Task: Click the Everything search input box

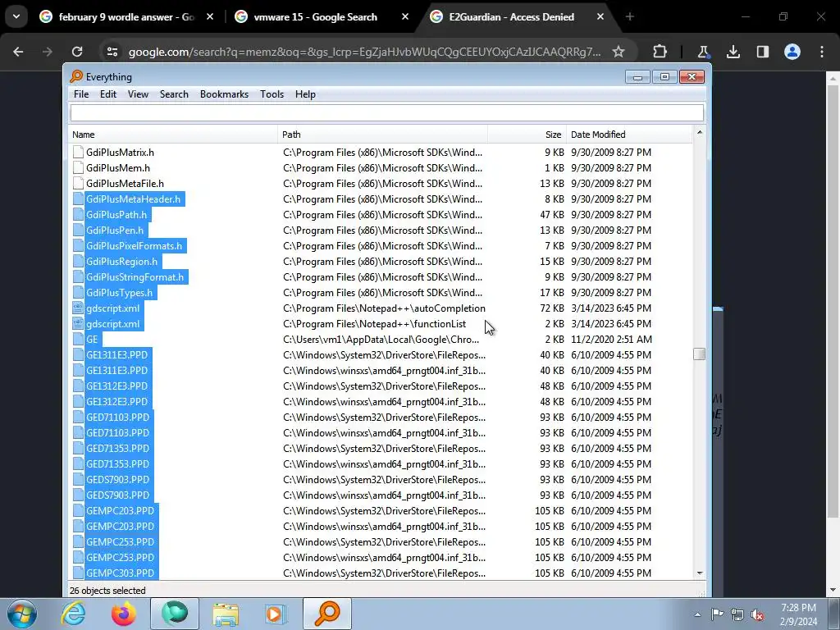Action: [x=387, y=112]
